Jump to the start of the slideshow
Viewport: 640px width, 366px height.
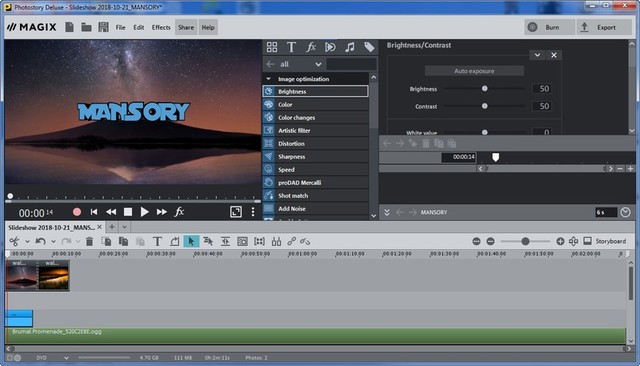tap(94, 211)
